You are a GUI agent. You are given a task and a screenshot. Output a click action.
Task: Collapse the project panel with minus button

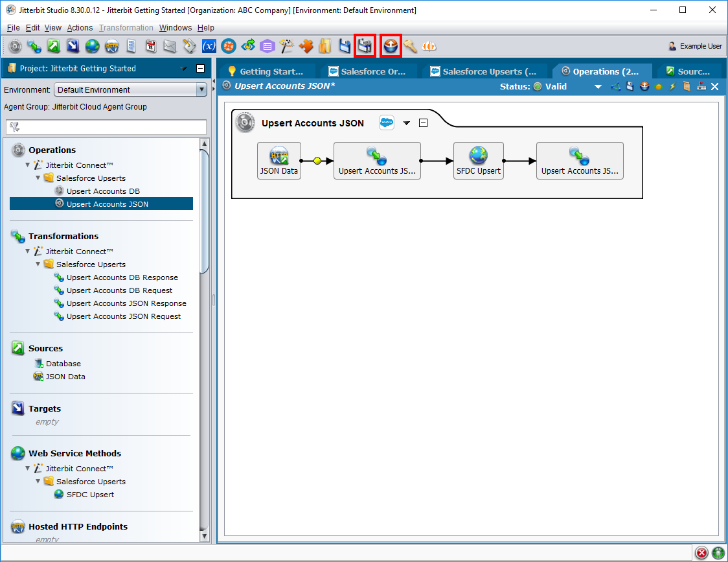pyautogui.click(x=200, y=68)
